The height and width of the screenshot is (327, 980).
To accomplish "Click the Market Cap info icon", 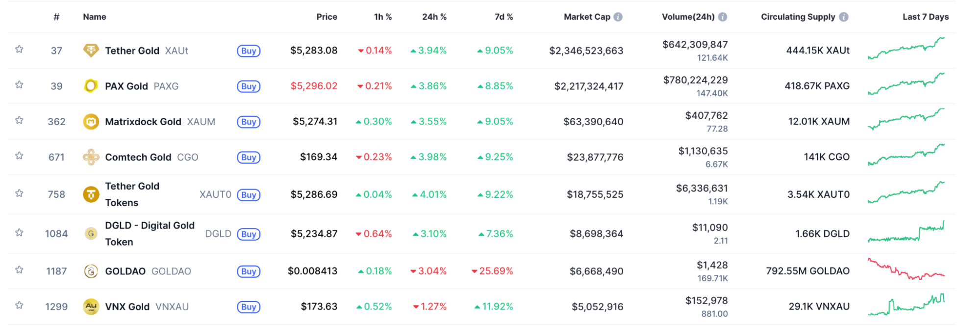I will pos(618,17).
